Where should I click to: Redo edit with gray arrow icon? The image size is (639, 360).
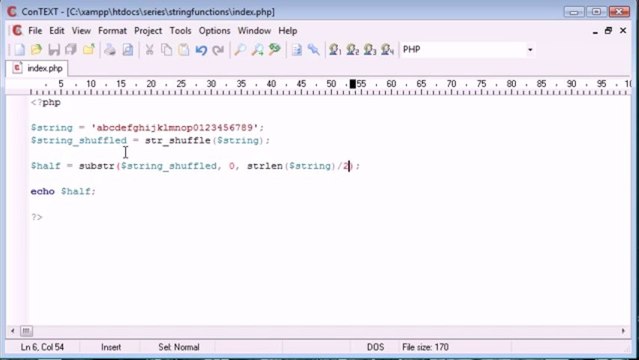click(x=218, y=50)
